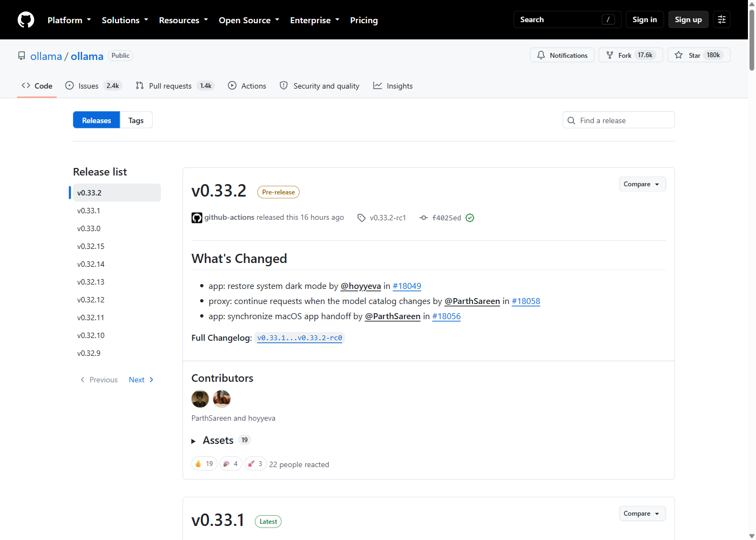Image resolution: width=756 pixels, height=540 pixels.
Task: Open the Actions tab
Action: tap(247, 86)
